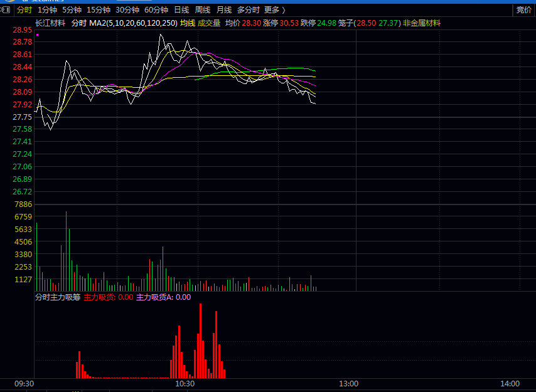This screenshot has height=392, width=536.
Task: Open the 30分钟 chart tab
Action: (127, 10)
